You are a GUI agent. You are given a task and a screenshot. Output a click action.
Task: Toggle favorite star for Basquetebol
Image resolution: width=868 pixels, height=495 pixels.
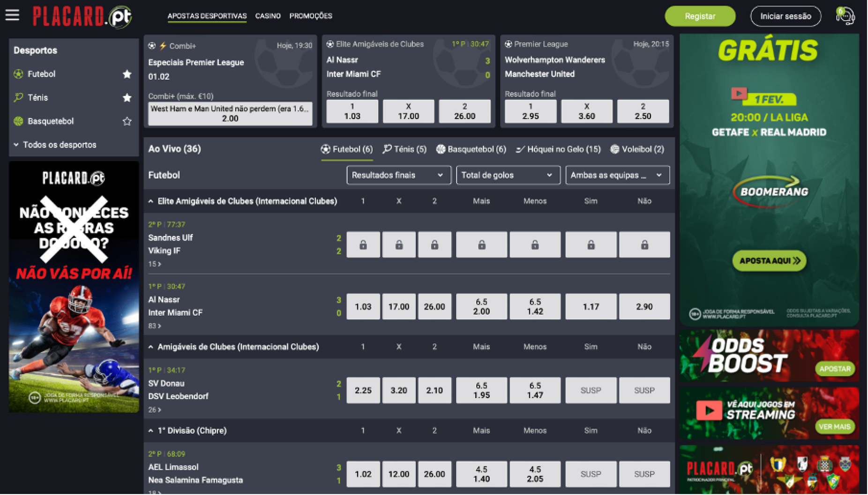click(x=127, y=121)
